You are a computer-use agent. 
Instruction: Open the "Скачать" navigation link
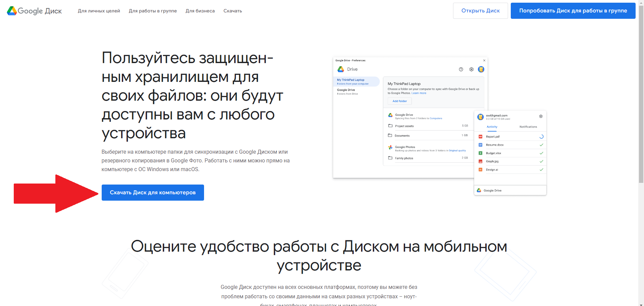click(233, 11)
